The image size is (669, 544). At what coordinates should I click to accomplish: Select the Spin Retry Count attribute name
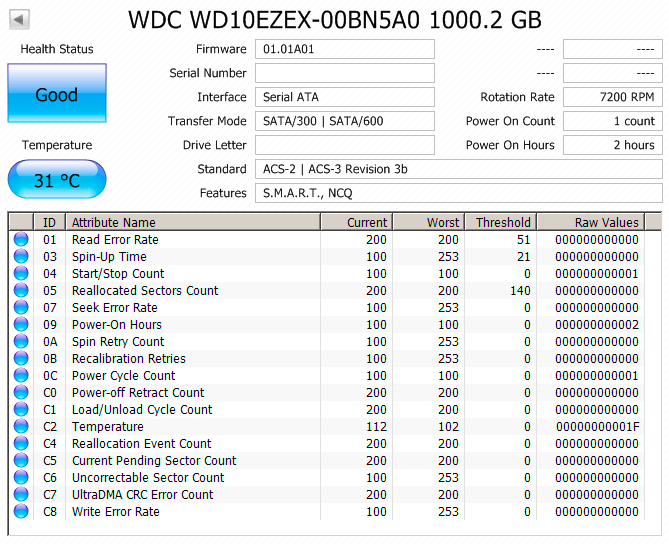118,341
